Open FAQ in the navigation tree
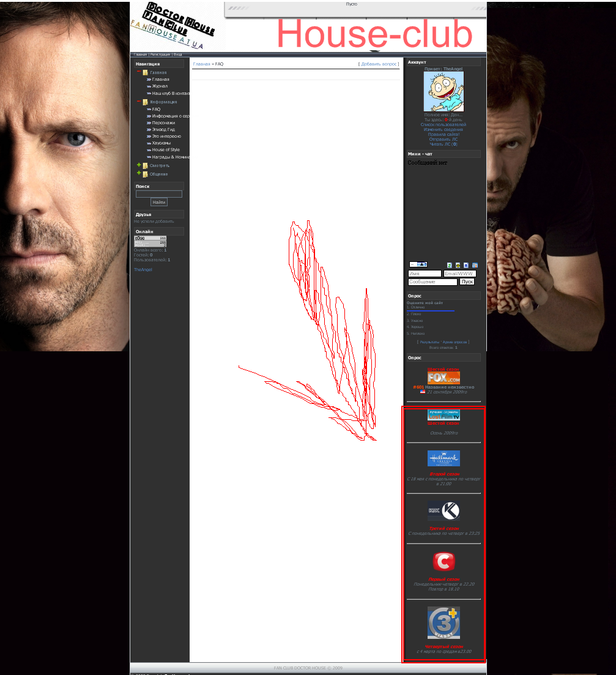616x675 pixels. (156, 110)
